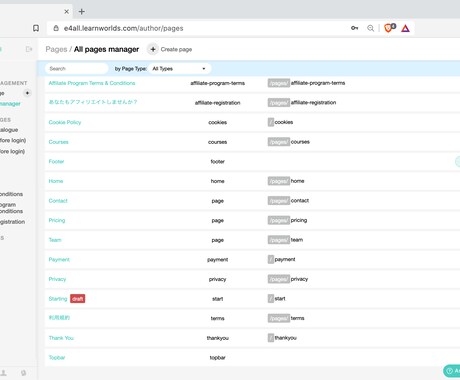This screenshot has height=380, width=460.
Task: Click into the pages Search field
Action: tap(77, 69)
